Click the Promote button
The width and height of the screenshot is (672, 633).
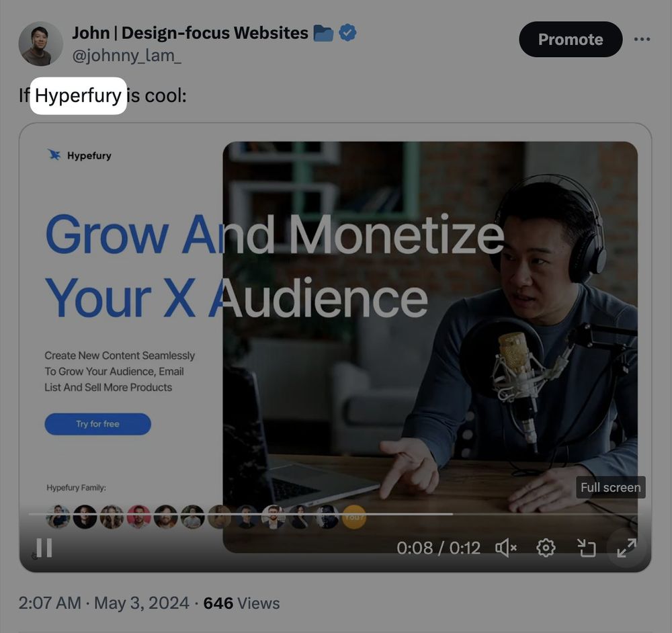pos(571,40)
